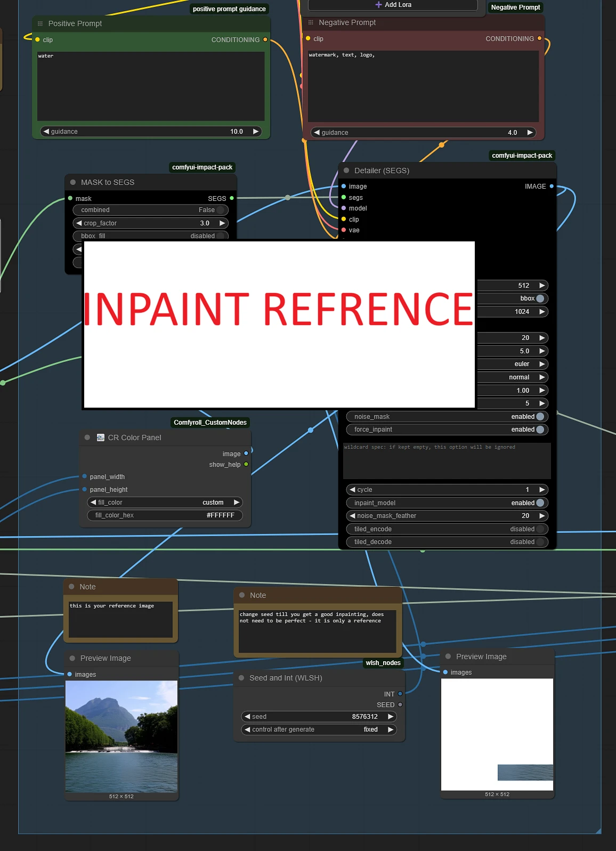This screenshot has height=851, width=616.
Task: Toggle the noise_mask switch
Action: (x=540, y=417)
